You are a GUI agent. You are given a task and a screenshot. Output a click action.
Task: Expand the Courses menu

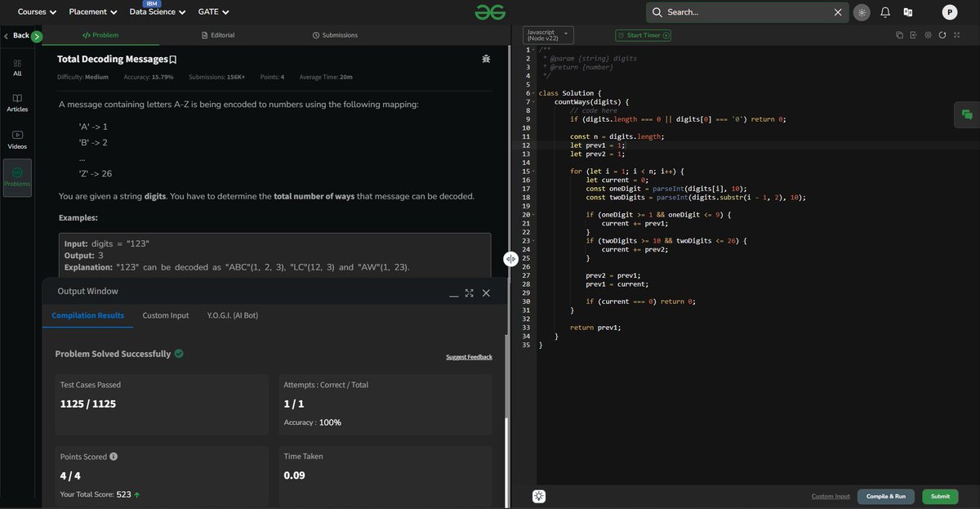pos(38,12)
